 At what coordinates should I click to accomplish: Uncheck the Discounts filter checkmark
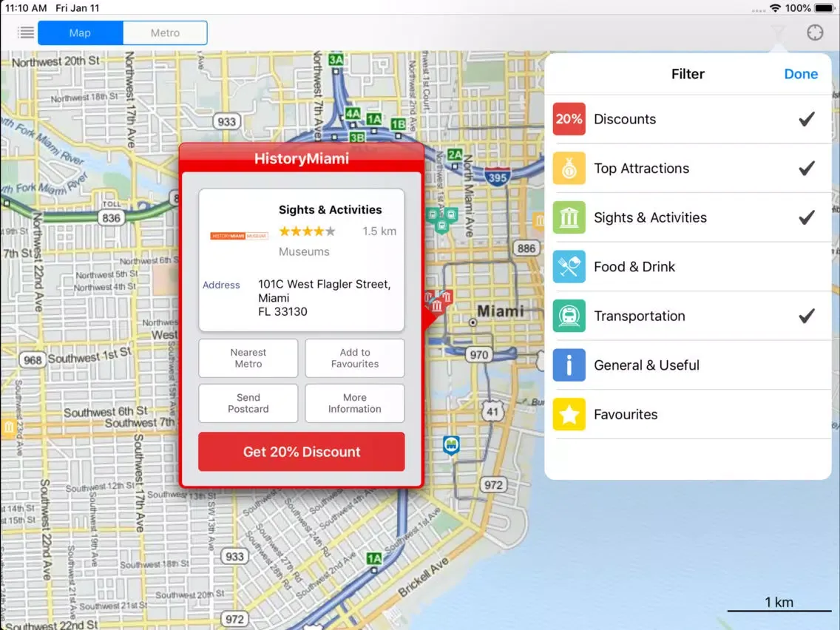click(x=807, y=119)
